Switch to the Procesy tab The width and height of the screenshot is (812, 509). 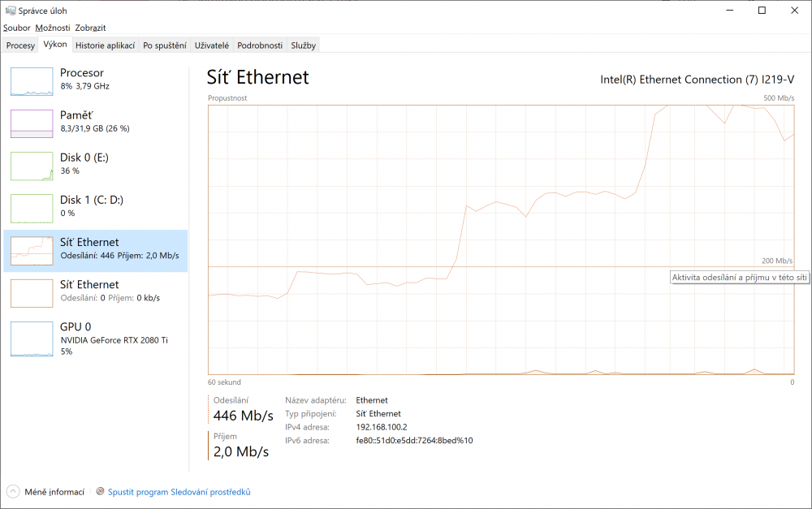(20, 45)
